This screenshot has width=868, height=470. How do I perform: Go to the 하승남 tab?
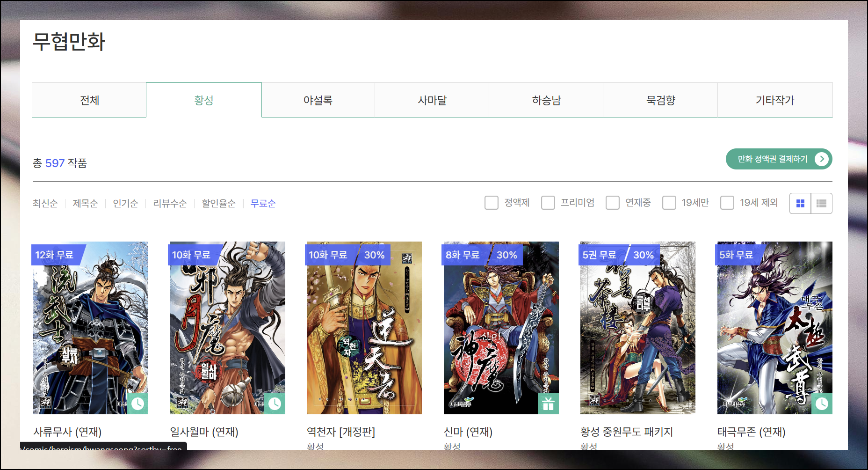pos(546,100)
